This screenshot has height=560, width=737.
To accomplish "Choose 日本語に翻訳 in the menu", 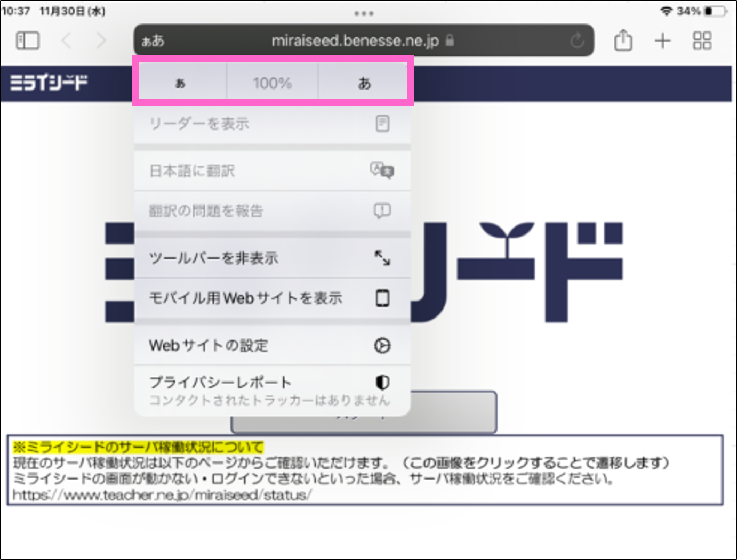I will (x=272, y=171).
